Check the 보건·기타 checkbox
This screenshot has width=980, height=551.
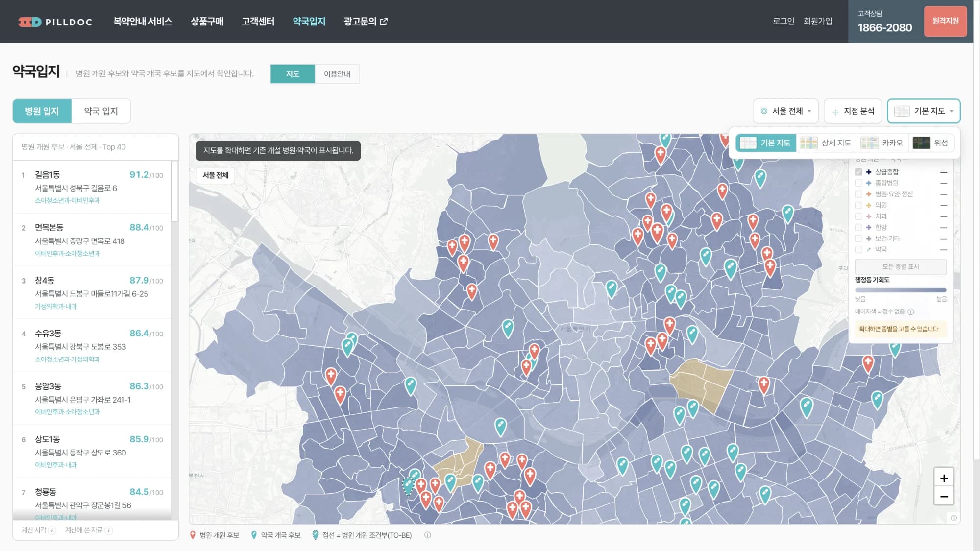[858, 239]
